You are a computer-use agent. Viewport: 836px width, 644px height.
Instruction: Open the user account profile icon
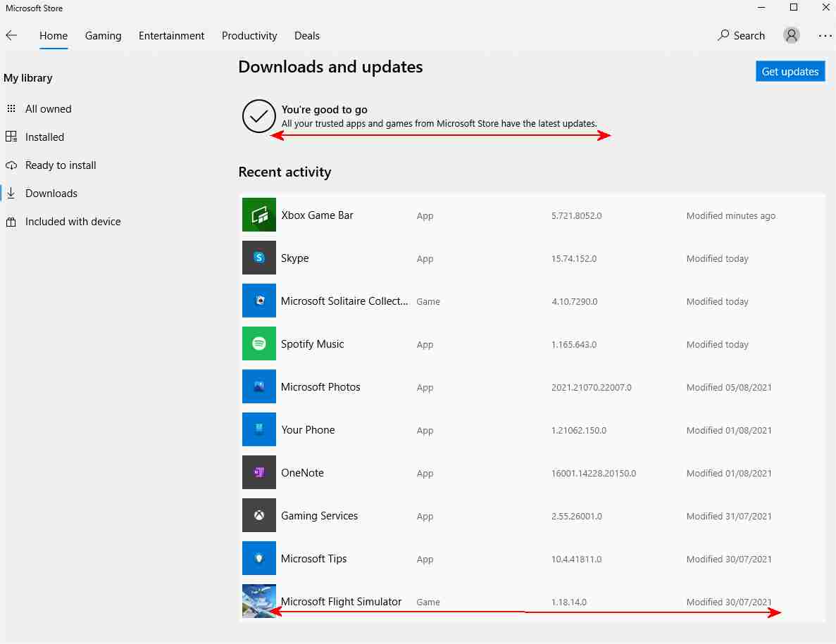[x=791, y=35]
